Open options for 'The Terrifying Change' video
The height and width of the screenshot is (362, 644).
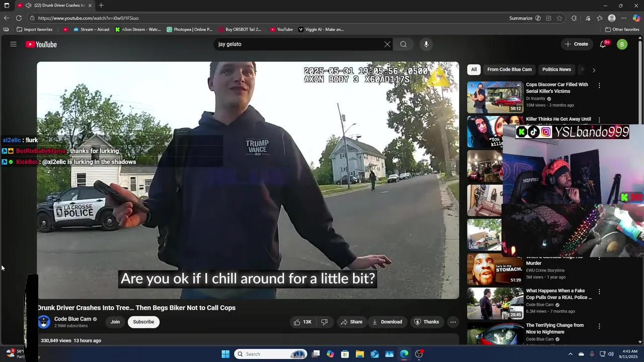click(599, 326)
